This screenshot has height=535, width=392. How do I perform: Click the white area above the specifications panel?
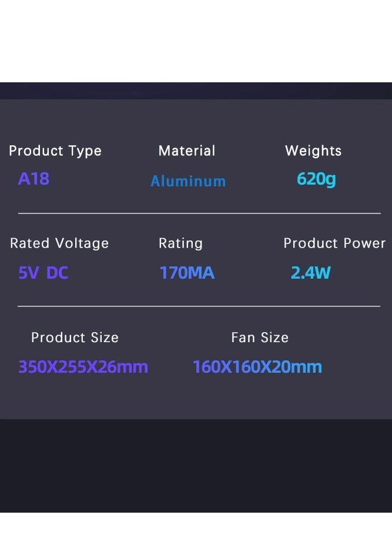click(x=196, y=41)
